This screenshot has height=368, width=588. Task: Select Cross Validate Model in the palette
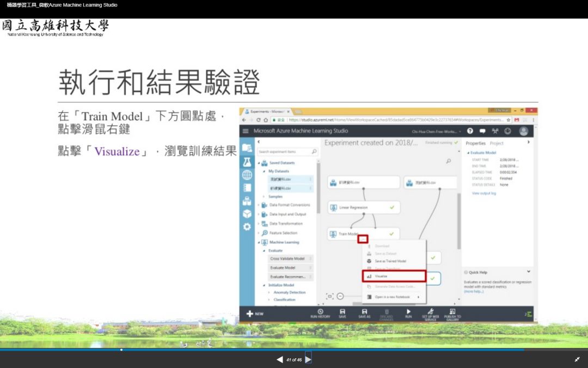coord(290,259)
